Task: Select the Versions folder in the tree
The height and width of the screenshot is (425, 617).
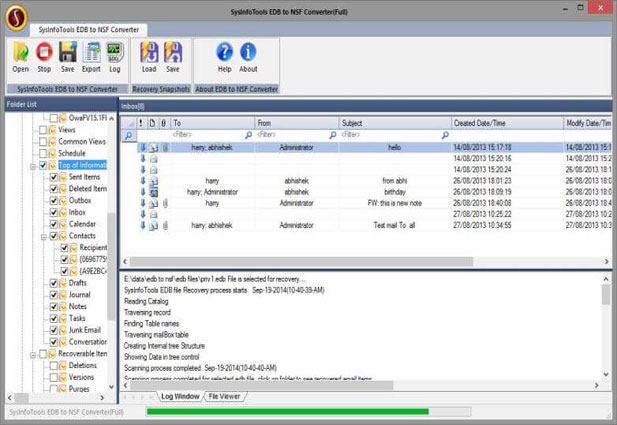Action: tap(81, 377)
